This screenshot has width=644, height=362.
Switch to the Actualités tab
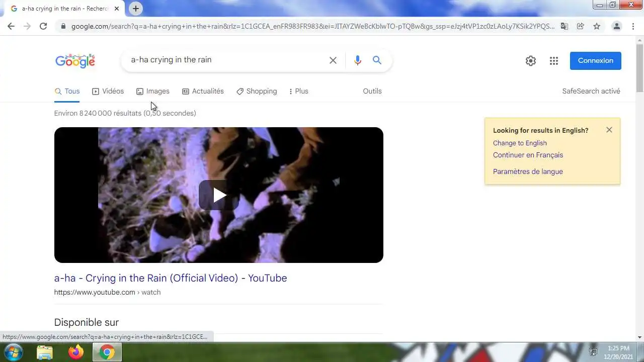[203, 91]
